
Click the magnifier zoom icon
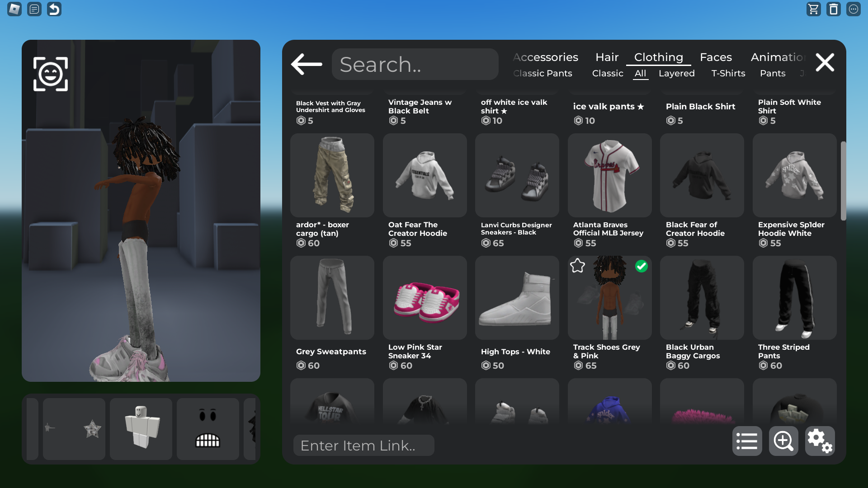pos(783,441)
